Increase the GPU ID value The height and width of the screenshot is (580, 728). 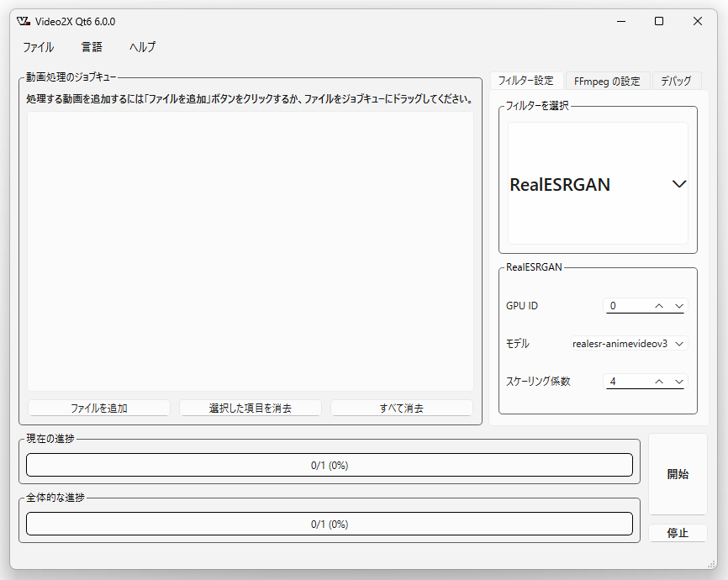click(x=659, y=306)
